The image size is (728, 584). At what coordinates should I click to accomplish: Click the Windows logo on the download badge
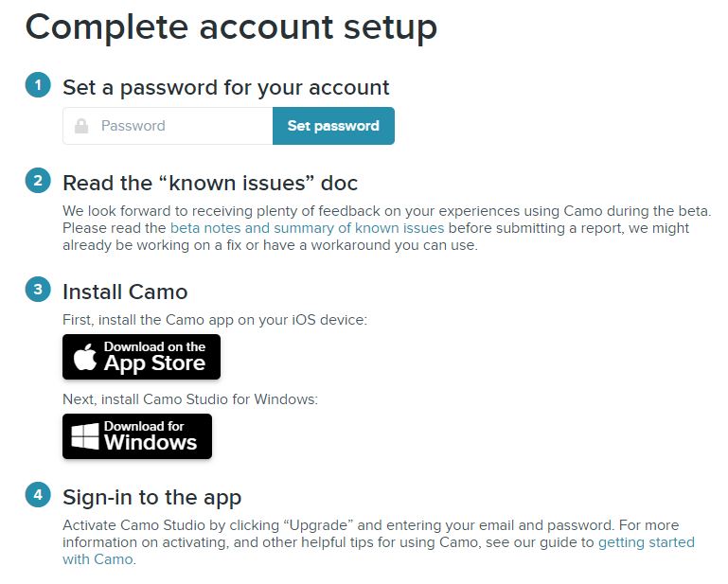tap(85, 436)
